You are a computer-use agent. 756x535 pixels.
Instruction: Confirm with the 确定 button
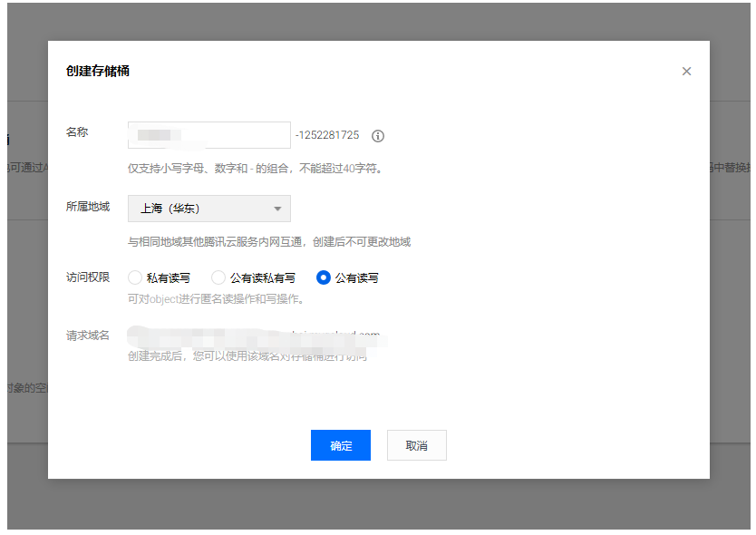(x=341, y=445)
